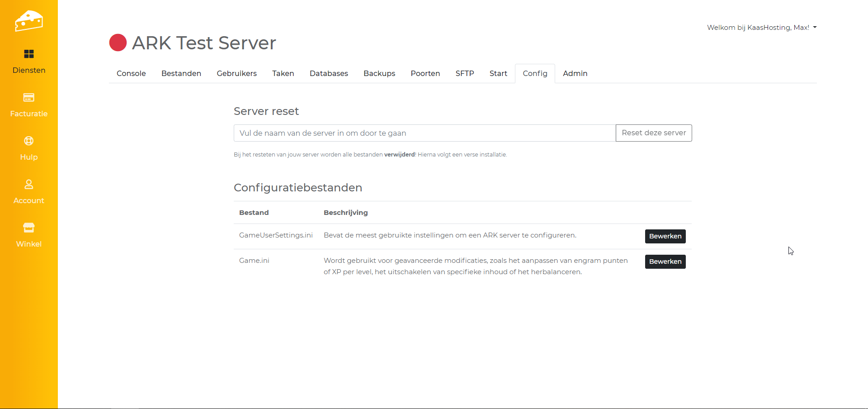Viewport: 868px width, 409px height.
Task: Open the Databases tab
Action: (329, 74)
